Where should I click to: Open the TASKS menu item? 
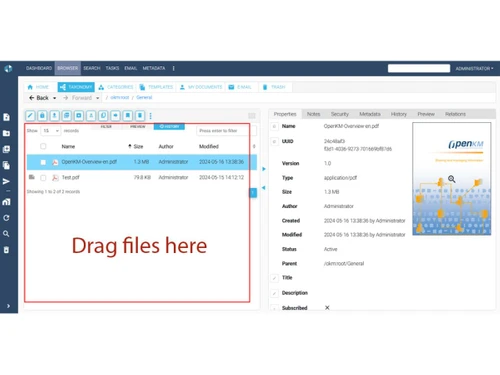coord(112,68)
